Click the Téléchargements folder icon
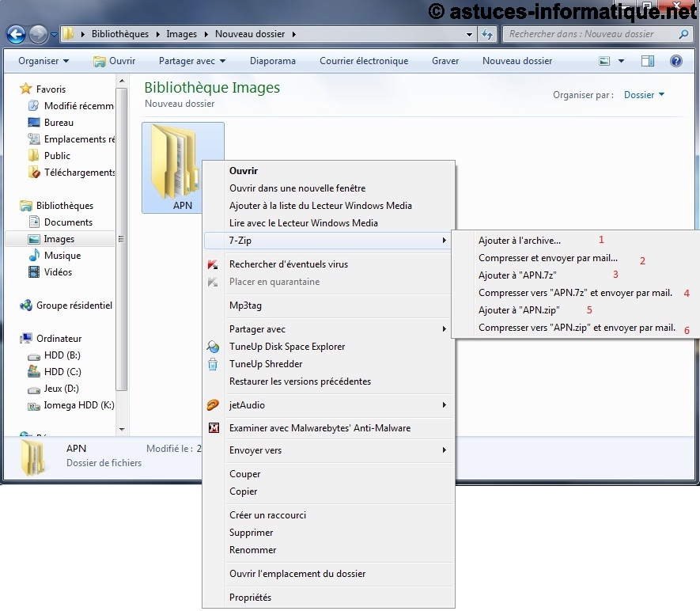 pos(34,172)
